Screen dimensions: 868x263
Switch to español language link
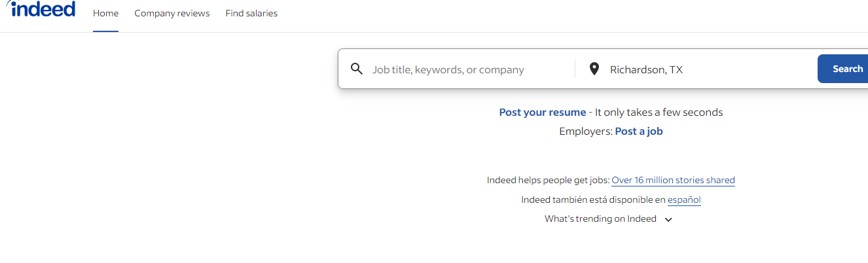[684, 200]
